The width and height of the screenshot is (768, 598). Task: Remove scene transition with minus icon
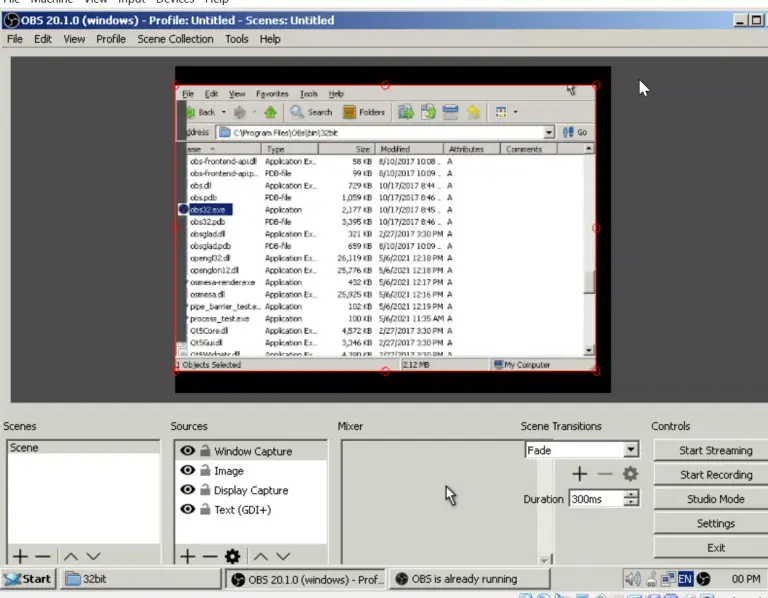(605, 474)
